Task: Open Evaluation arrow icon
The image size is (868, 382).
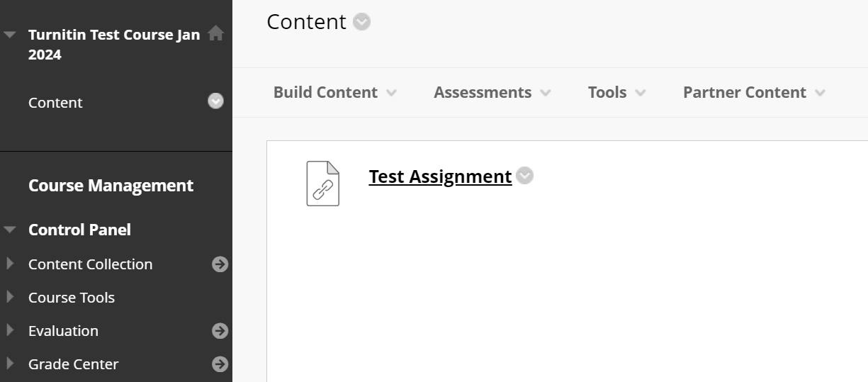Action: click(220, 331)
